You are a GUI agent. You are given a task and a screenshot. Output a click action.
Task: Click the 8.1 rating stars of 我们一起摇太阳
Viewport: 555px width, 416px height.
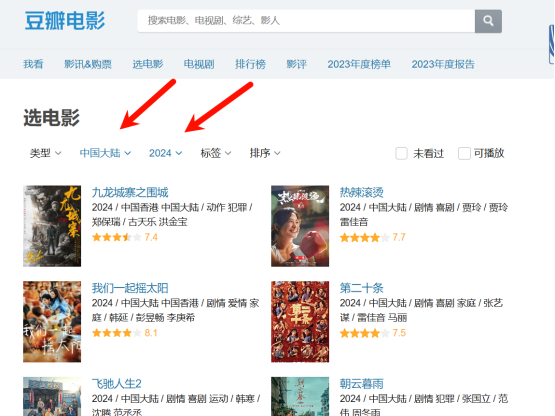[x=116, y=333]
